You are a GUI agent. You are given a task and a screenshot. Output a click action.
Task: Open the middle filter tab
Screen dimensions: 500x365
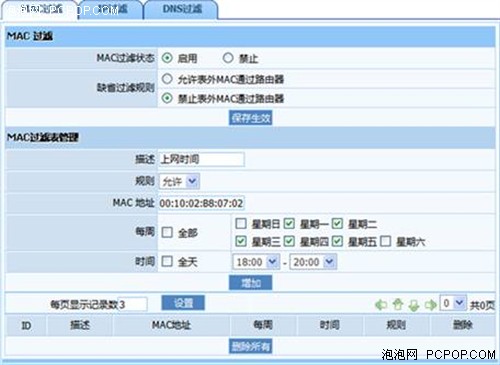click(111, 9)
